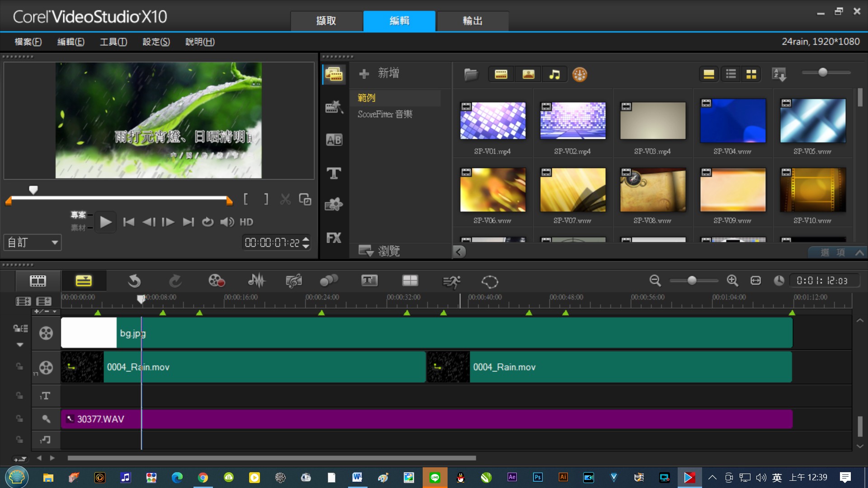Viewport: 868px width, 488px height.
Task: Open the Multi-Camera Editor
Action: (410, 281)
